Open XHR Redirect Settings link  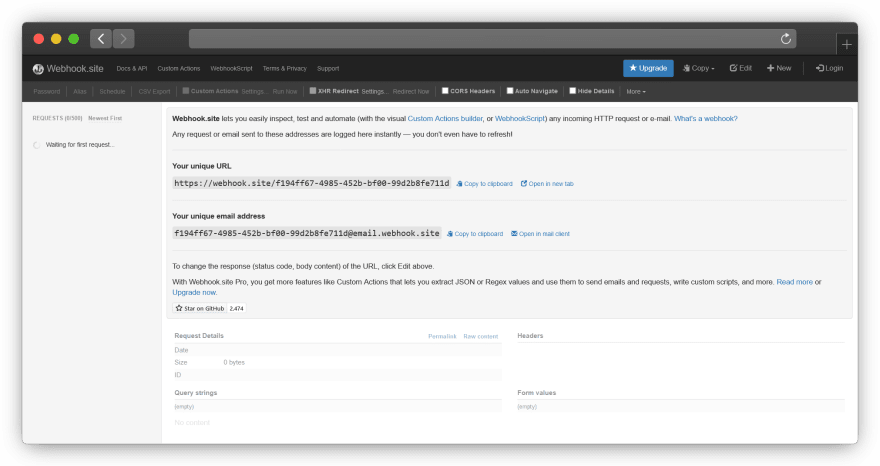tap(375, 92)
